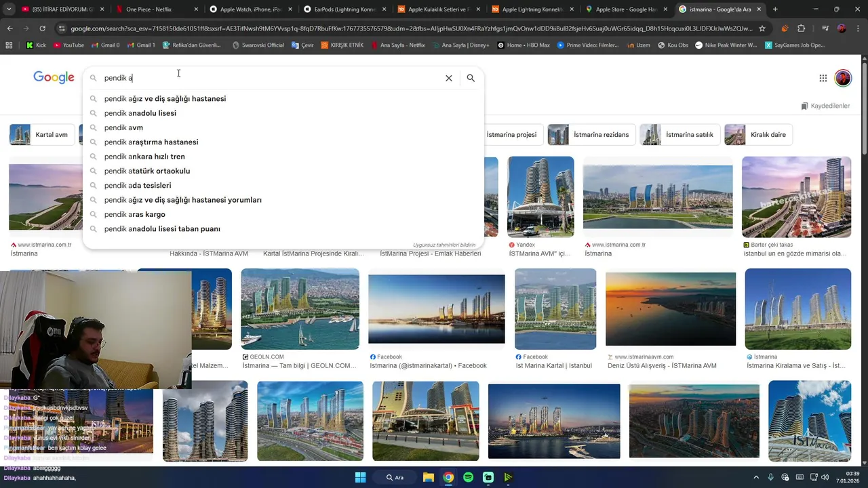Image resolution: width=868 pixels, height=488 pixels.
Task: Open the Prime Video bookmark
Action: [588, 45]
